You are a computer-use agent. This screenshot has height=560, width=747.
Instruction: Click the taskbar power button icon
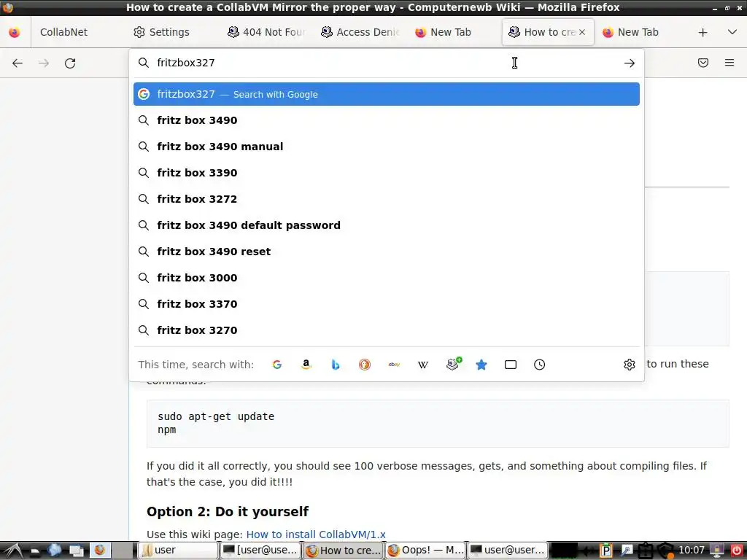(737, 550)
